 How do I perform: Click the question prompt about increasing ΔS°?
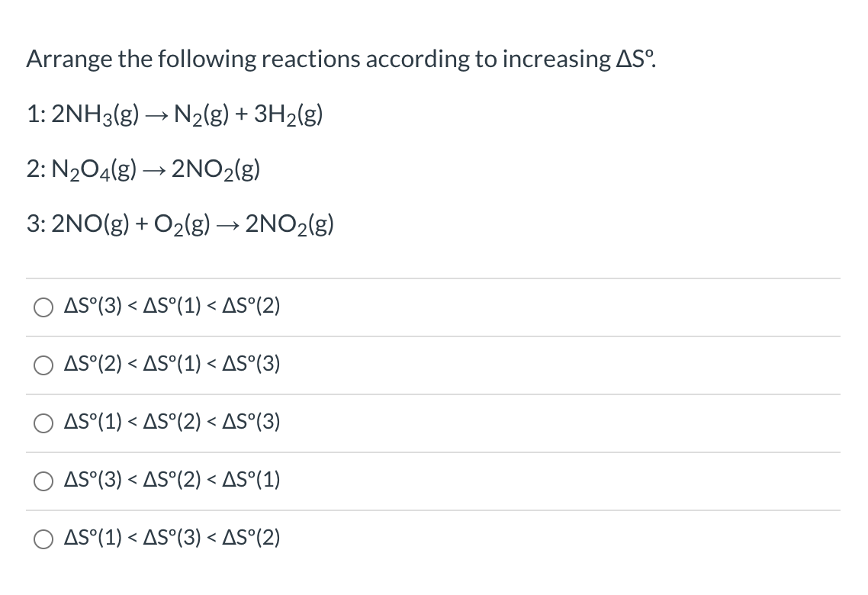(x=338, y=58)
